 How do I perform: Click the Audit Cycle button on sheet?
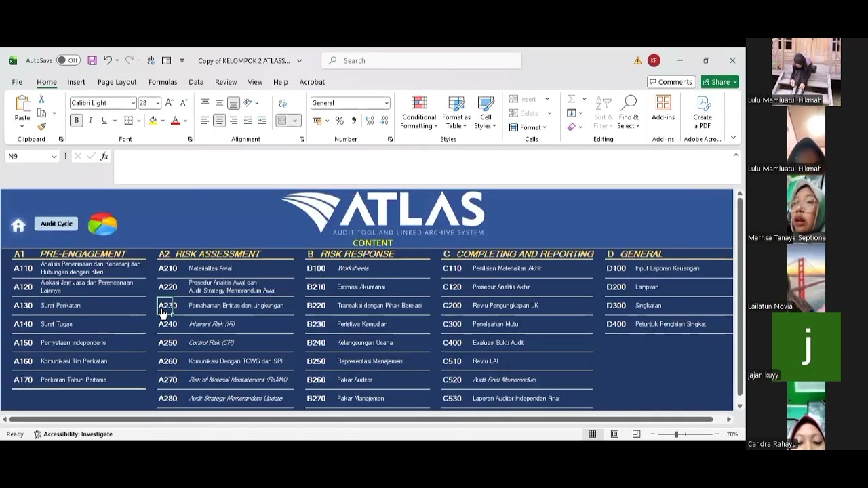[x=56, y=224]
